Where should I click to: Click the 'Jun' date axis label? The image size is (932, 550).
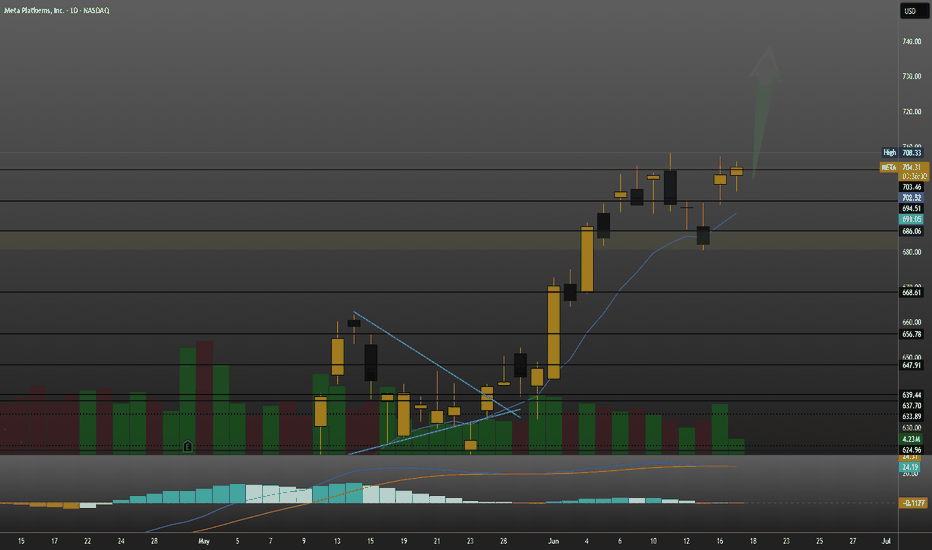coord(553,541)
